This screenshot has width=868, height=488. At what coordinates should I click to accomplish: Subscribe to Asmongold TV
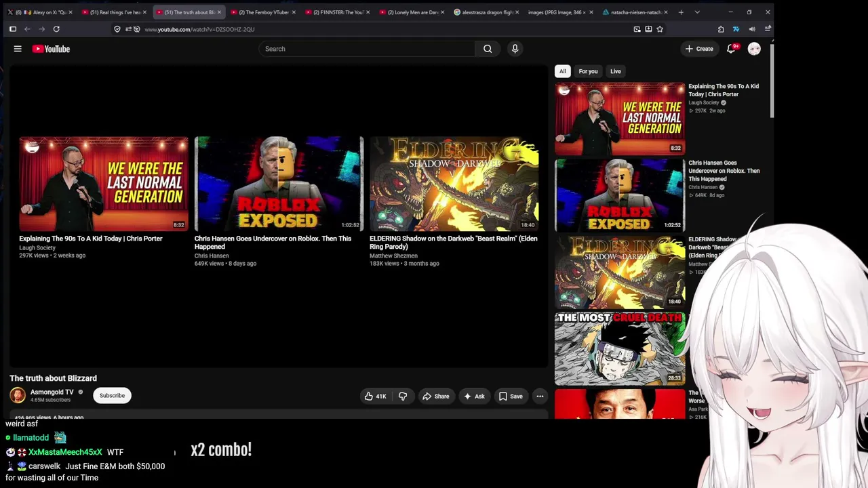coord(112,396)
